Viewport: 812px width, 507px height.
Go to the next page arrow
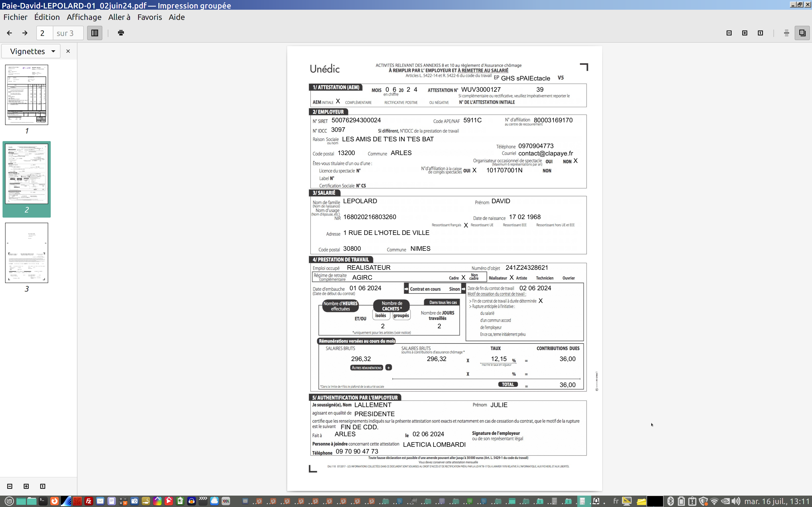[25, 33]
